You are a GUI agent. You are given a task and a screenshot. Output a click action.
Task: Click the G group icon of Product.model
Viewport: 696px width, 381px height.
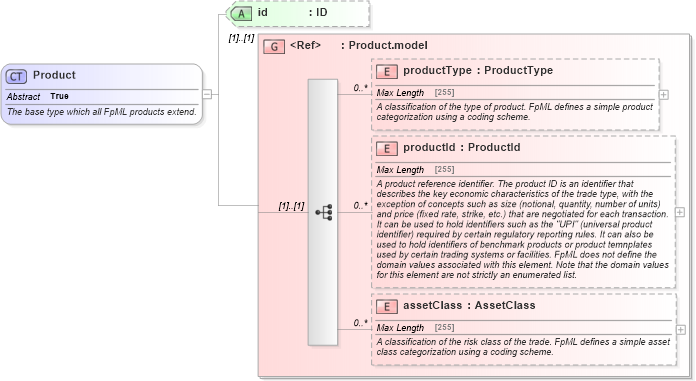point(274,47)
